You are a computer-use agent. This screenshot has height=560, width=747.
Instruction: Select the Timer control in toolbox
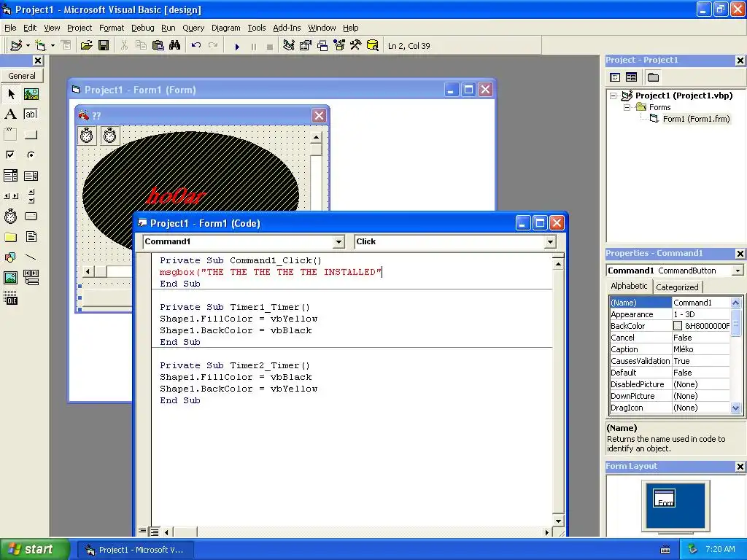10,217
